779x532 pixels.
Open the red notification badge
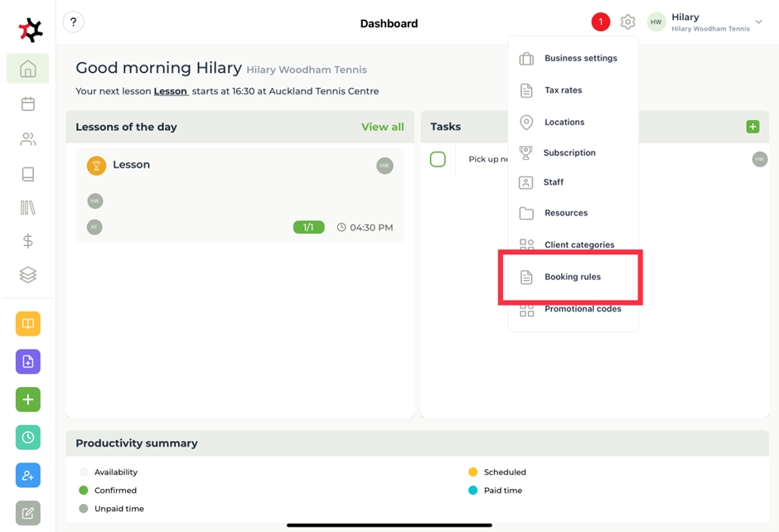(x=601, y=22)
